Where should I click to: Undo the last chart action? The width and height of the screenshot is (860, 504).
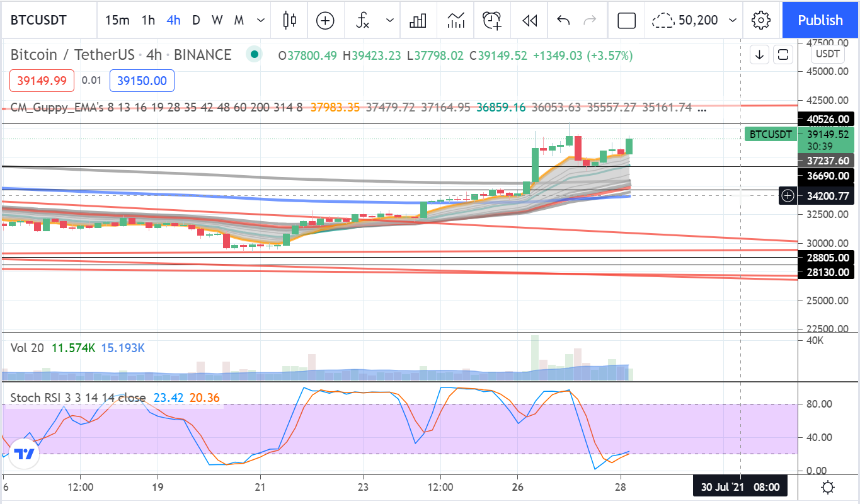click(x=563, y=20)
